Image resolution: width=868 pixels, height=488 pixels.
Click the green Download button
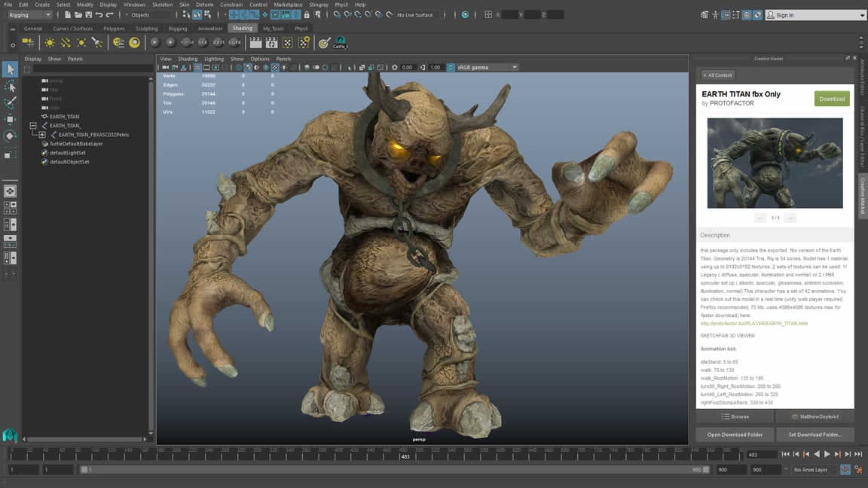point(832,99)
